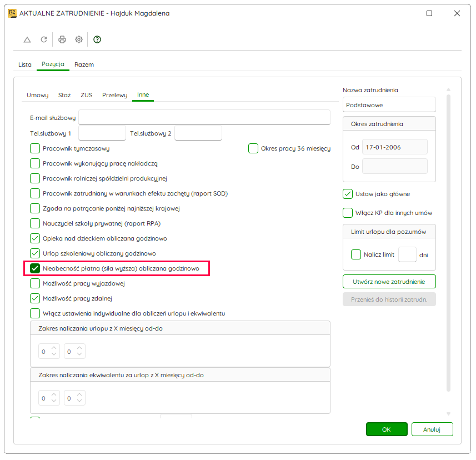This screenshot has width=476, height=460.
Task: Click the triangle icon in the toolbar
Action: point(27,39)
